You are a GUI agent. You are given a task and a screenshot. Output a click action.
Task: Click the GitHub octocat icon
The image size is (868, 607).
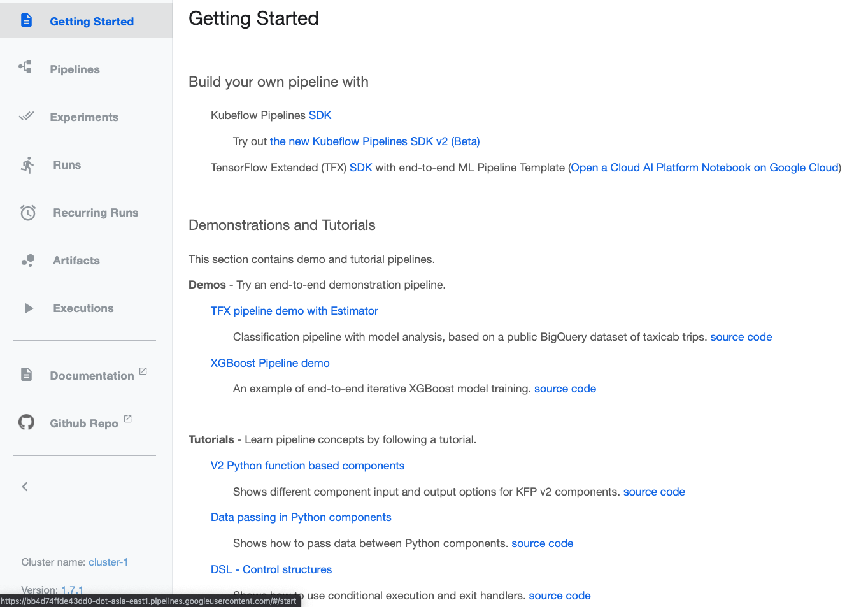27,422
